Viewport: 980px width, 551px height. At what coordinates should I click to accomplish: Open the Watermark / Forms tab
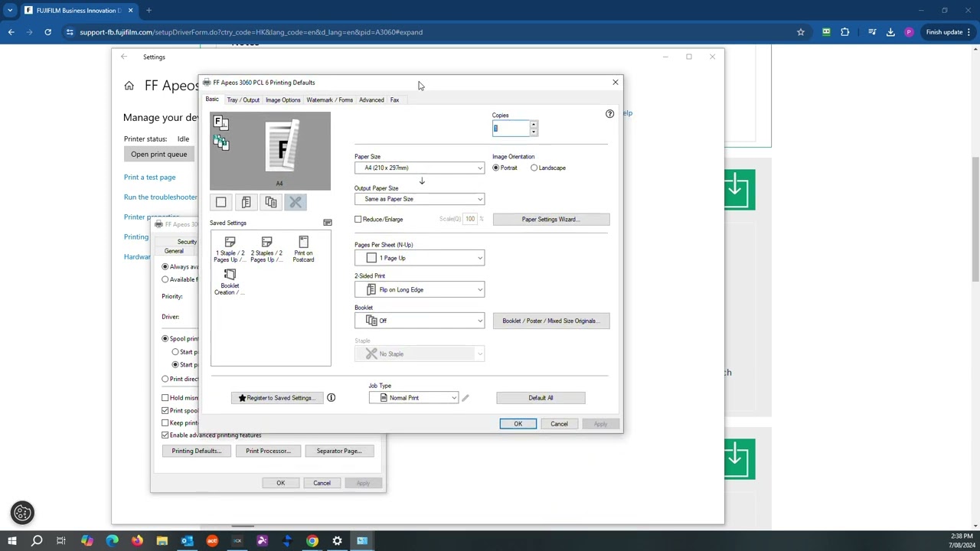click(329, 100)
